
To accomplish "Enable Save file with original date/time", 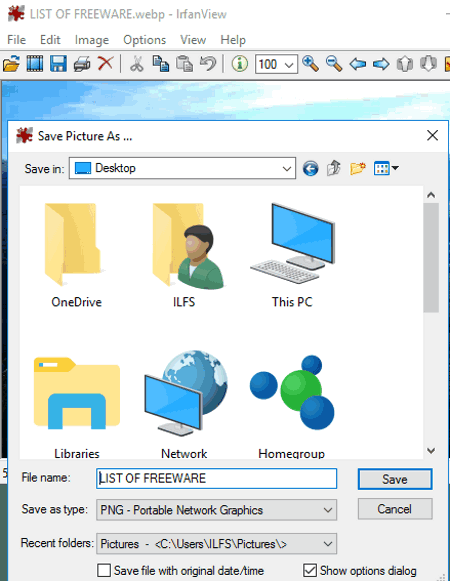I will click(104, 570).
